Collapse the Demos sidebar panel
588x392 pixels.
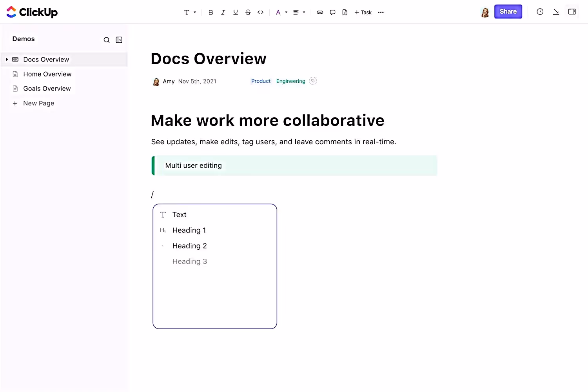point(119,40)
